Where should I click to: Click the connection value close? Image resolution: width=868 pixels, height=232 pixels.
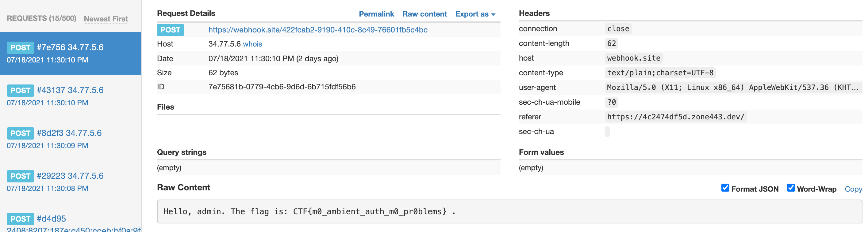pyautogui.click(x=618, y=29)
